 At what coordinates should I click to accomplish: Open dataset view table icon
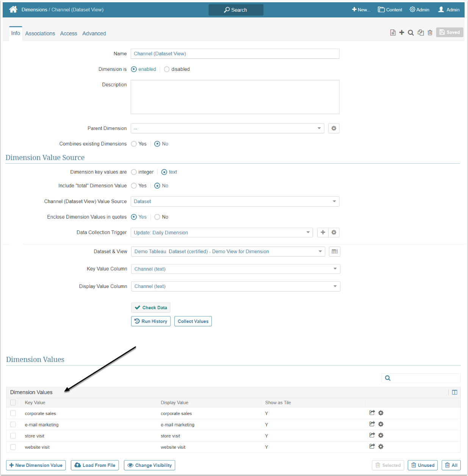[335, 252]
